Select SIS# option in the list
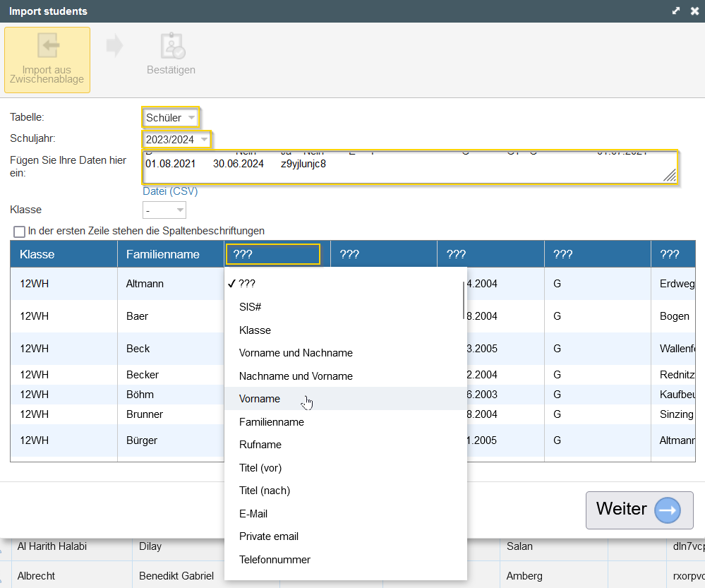Screen dimensions: 705x588 tap(251, 307)
